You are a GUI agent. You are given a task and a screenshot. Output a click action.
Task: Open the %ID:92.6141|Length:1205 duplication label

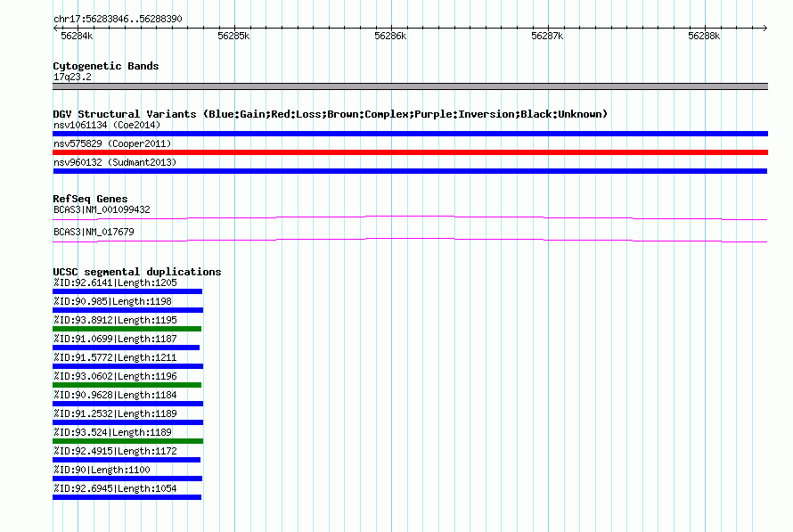[115, 282]
